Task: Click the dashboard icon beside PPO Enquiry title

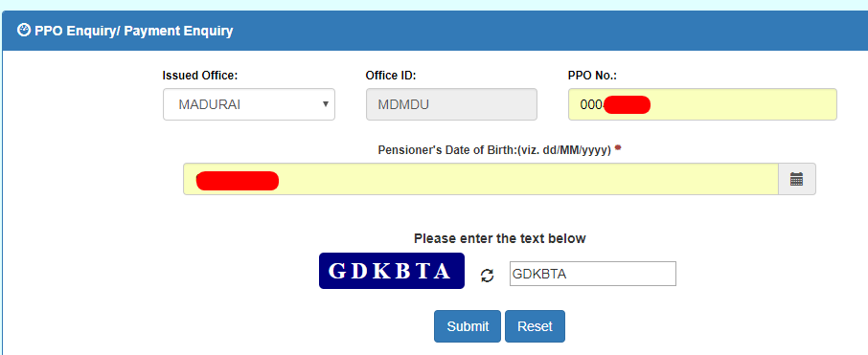Action: 24,30
